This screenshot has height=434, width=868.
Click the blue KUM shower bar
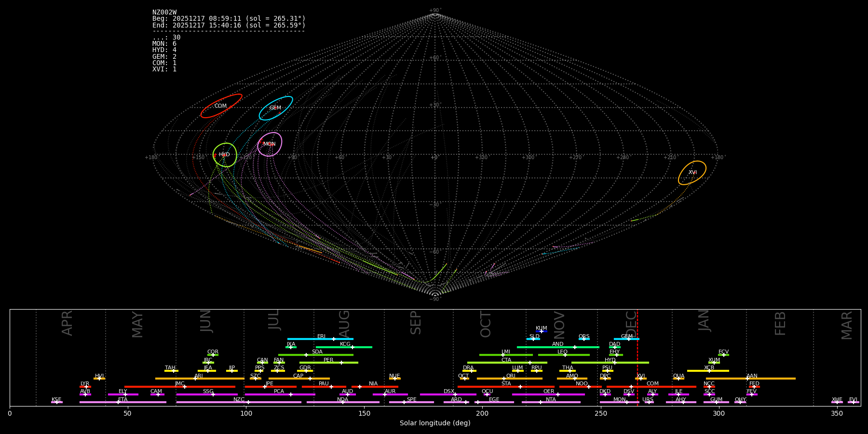tap(542, 331)
